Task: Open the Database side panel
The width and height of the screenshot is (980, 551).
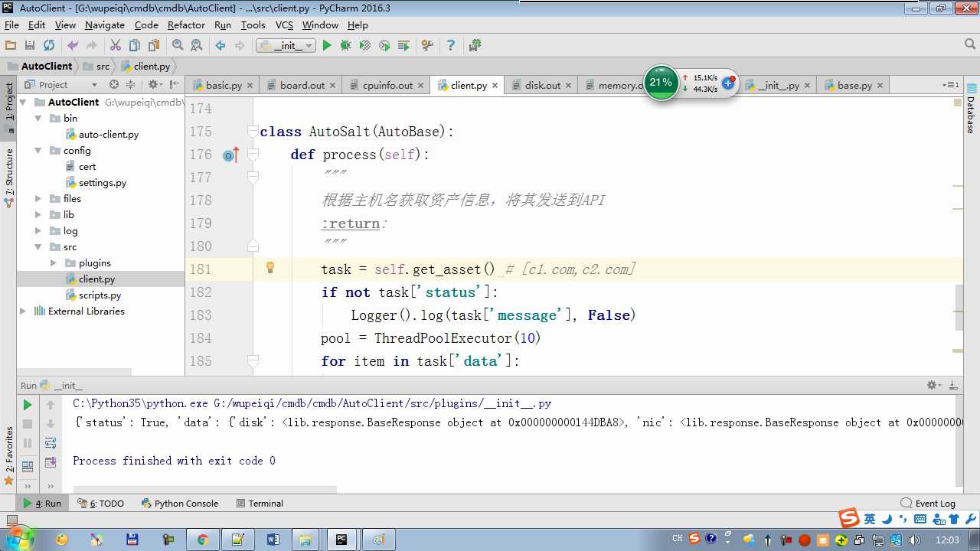Action: click(x=971, y=109)
